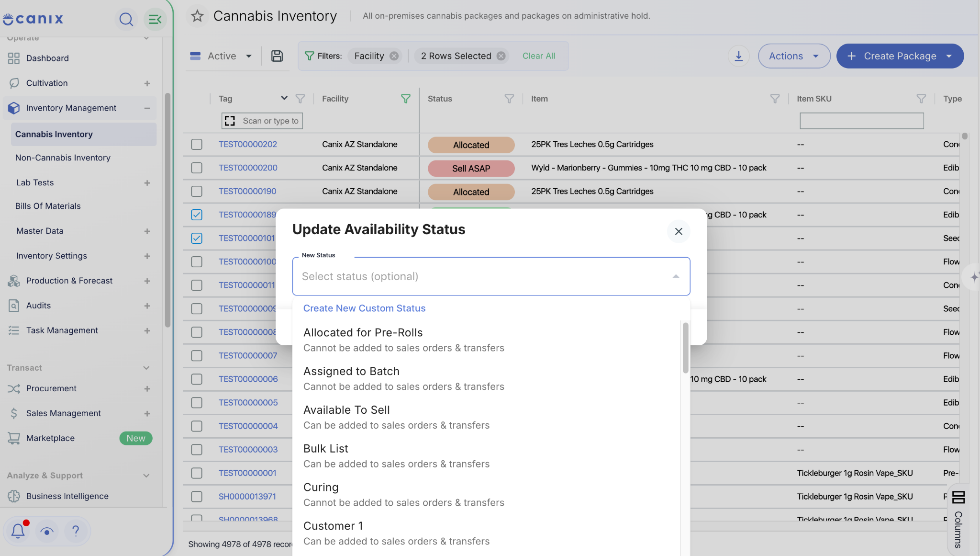Open the notifications bell

pyautogui.click(x=18, y=531)
